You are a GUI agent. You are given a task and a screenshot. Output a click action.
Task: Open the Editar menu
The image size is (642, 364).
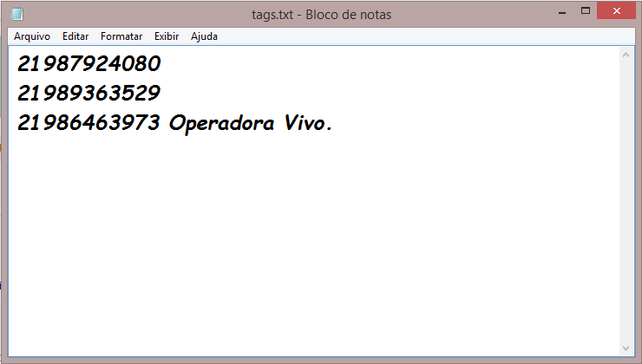pyautogui.click(x=75, y=36)
